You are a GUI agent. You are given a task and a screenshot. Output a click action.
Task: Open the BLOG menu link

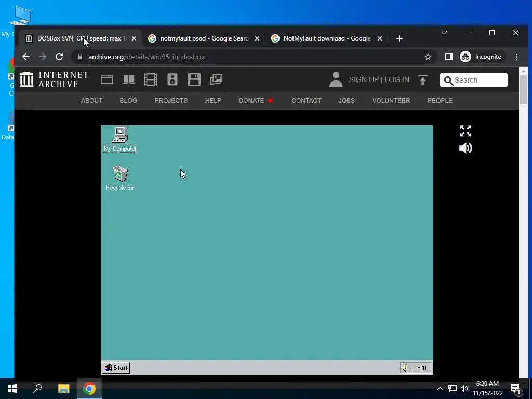tap(128, 101)
